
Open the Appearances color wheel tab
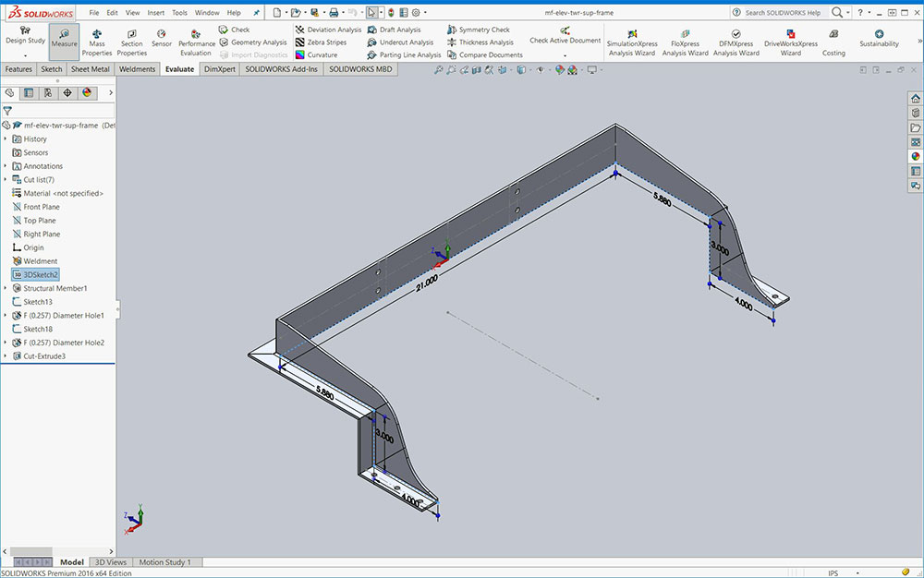pos(87,92)
